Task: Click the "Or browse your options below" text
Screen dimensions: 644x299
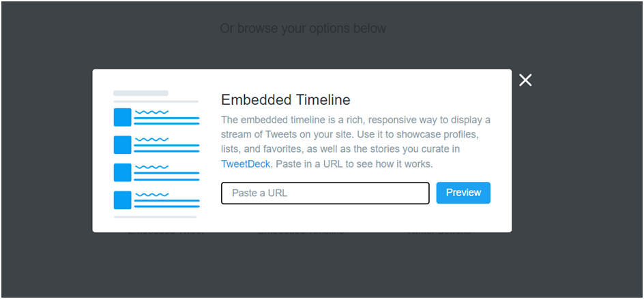Action: (x=303, y=29)
